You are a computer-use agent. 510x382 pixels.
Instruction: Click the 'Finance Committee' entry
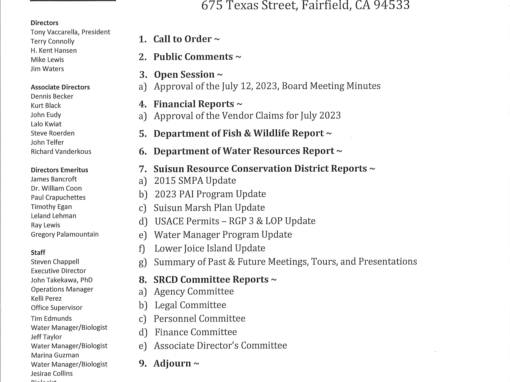pos(196,332)
